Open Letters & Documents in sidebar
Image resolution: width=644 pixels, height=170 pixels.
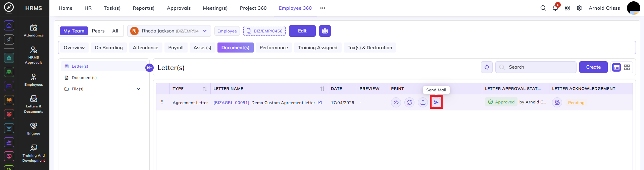click(x=34, y=104)
